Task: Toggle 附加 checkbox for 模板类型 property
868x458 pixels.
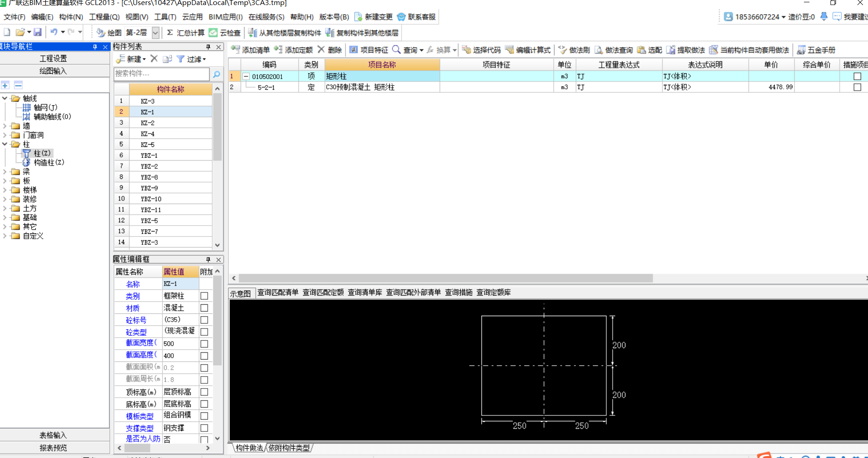Action: click(x=204, y=416)
